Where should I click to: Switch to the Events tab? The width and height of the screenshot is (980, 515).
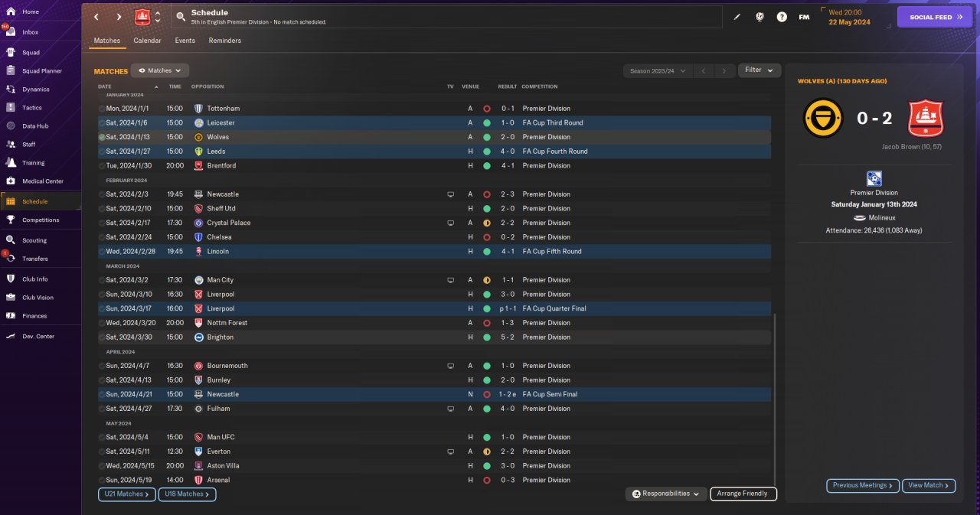coord(185,41)
